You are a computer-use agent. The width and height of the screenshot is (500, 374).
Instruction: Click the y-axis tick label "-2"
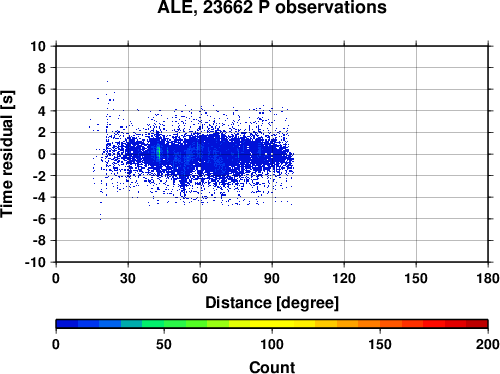click(x=39, y=176)
